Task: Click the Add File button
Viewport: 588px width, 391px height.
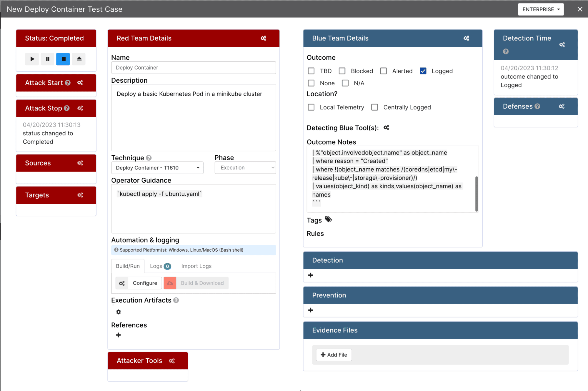Action: pyautogui.click(x=334, y=355)
